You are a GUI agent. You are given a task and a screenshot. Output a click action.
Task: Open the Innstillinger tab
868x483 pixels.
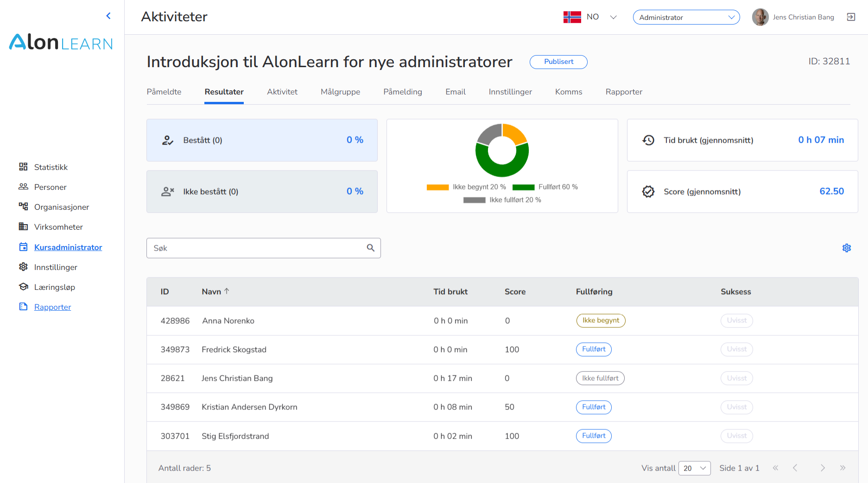tap(510, 92)
